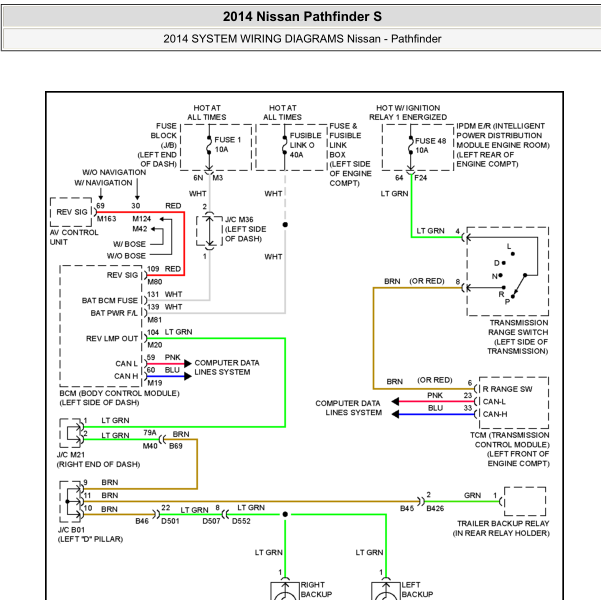Click the 'B426' connector label
Image resolution: width=601 pixels, height=600 pixels.
(x=435, y=508)
